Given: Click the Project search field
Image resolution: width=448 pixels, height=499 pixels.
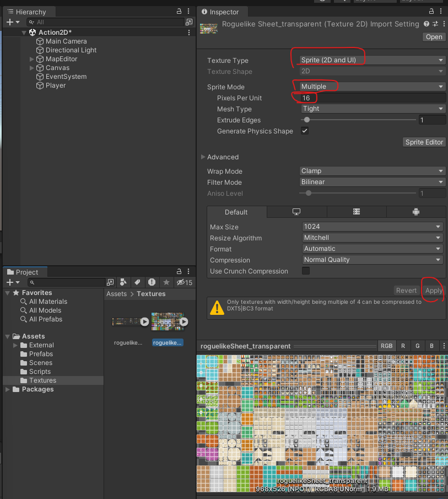Looking at the screenshot, I should pyautogui.click(x=67, y=282).
